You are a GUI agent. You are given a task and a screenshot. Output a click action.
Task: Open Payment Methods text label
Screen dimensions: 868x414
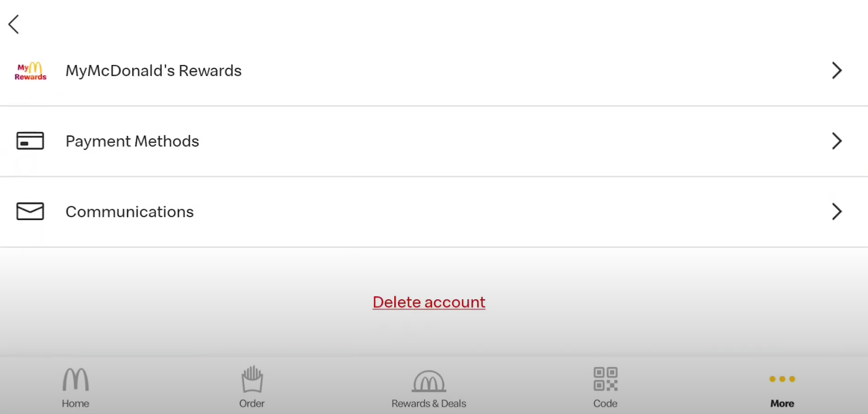[132, 141]
